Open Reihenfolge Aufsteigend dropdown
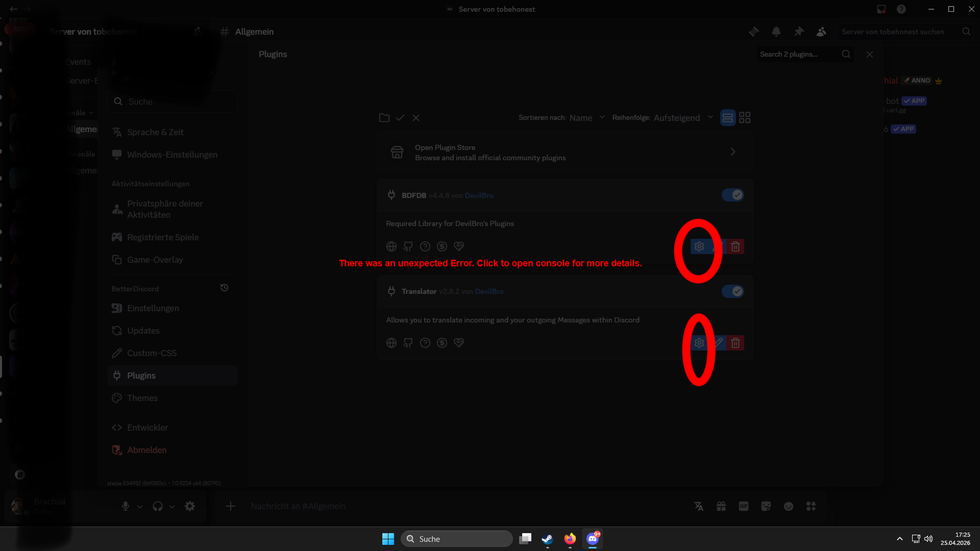The height and width of the screenshot is (551, 980). click(x=683, y=118)
